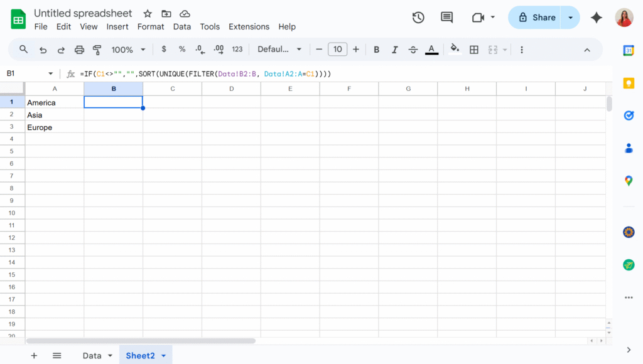Screen dimensions: 643x364
Task: Open the Extensions menu
Action: coord(249,26)
